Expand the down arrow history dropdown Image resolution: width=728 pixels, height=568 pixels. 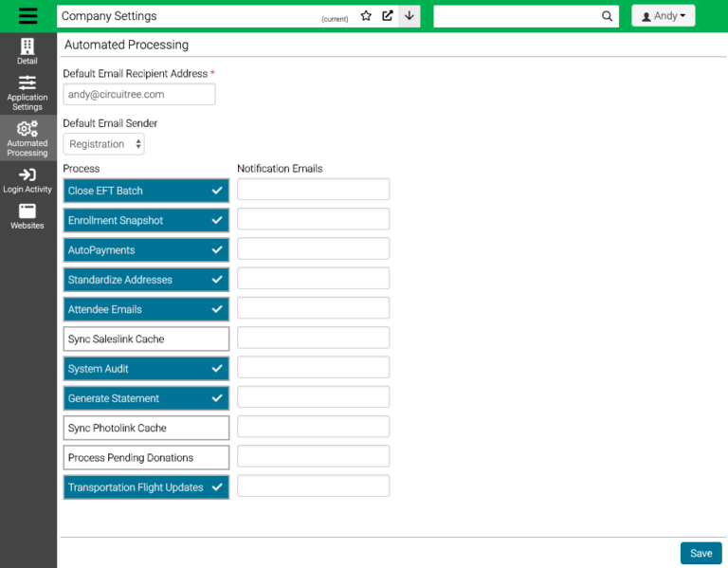click(409, 16)
